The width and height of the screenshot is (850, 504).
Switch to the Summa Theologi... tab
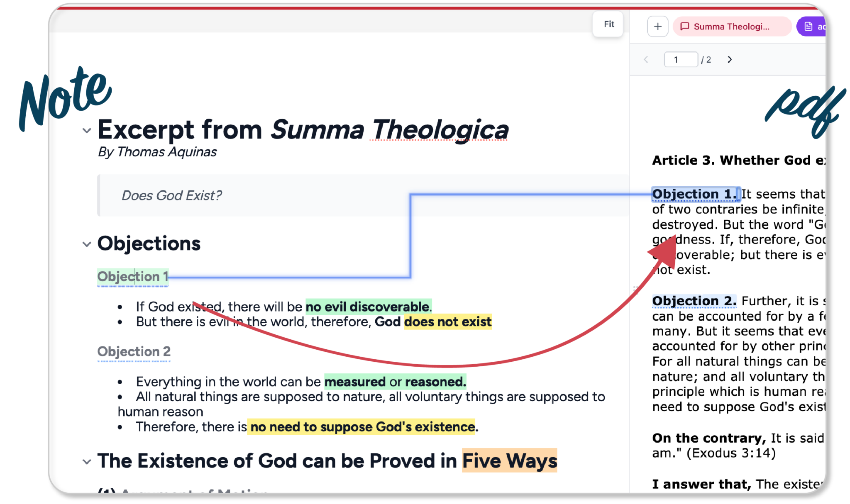coord(732,27)
